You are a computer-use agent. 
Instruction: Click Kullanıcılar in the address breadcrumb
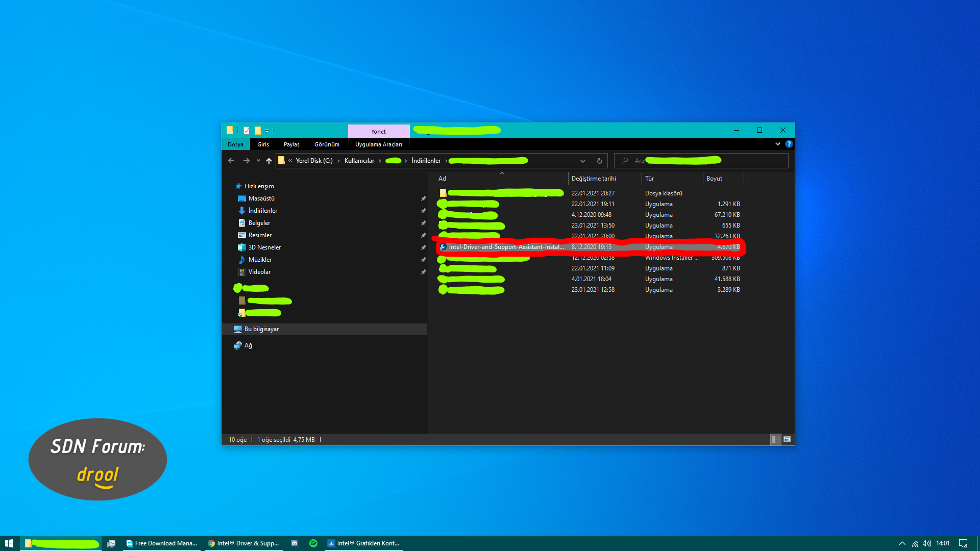click(x=359, y=161)
